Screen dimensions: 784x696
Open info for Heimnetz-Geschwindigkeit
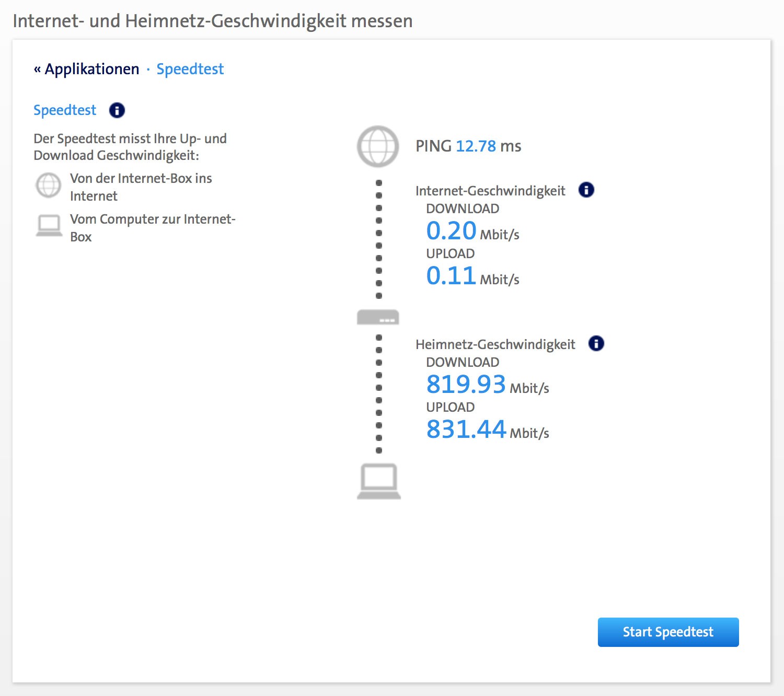click(596, 343)
